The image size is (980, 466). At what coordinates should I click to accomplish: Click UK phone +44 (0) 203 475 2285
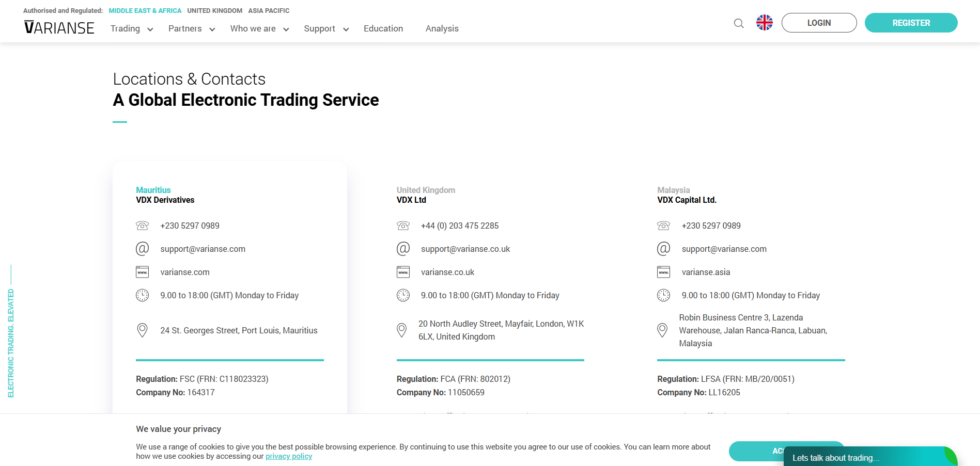pyautogui.click(x=460, y=226)
